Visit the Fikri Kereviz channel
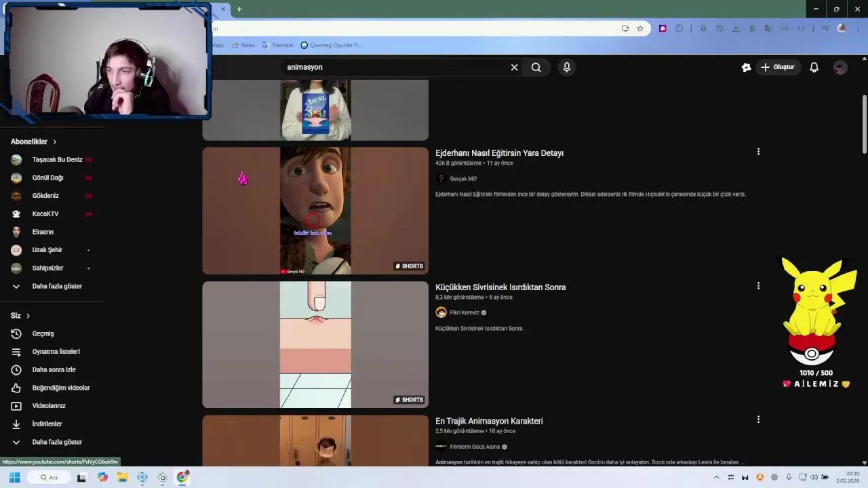The width and height of the screenshot is (868, 488). pyautogui.click(x=465, y=312)
